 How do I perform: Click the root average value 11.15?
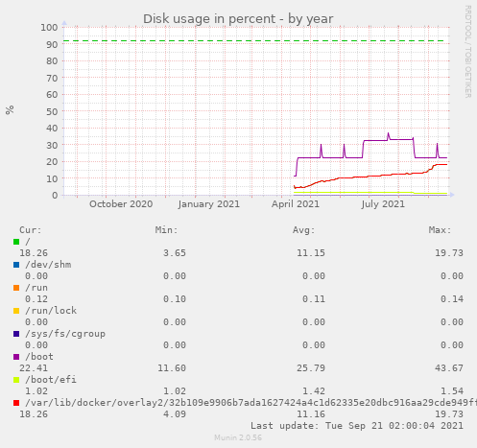[x=311, y=253]
